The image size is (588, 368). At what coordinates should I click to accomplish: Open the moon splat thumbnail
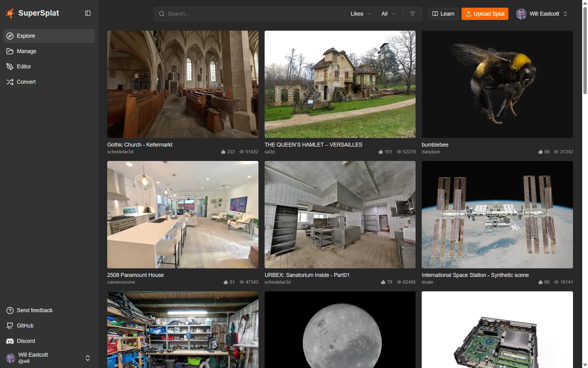click(340, 330)
